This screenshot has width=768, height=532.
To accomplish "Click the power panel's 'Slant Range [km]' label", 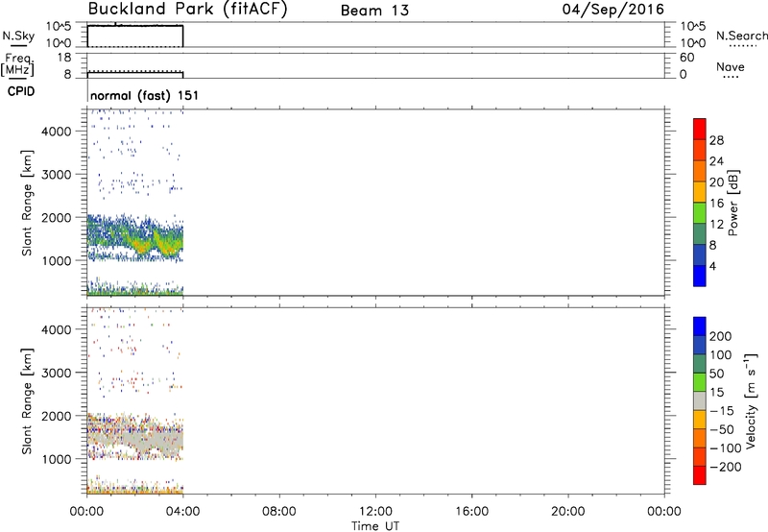I will (27, 203).
